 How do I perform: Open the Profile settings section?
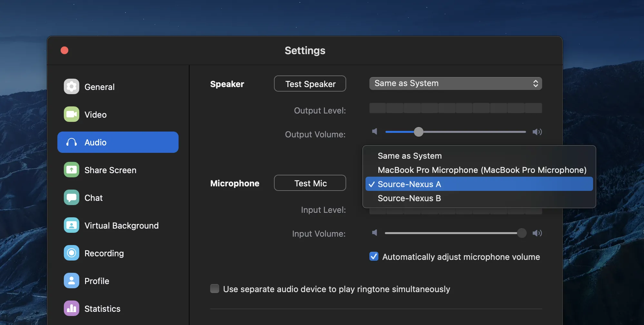pyautogui.click(x=118, y=281)
